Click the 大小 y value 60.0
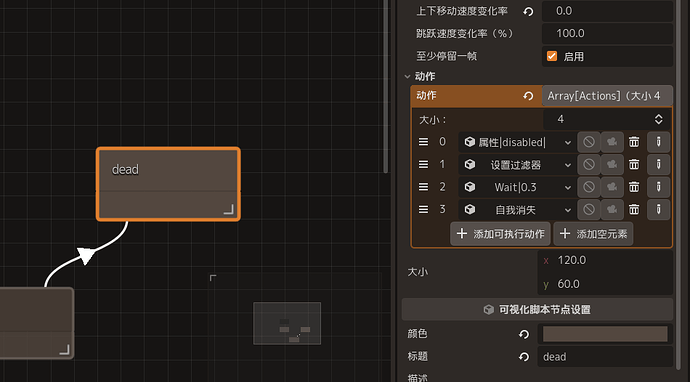The image size is (690, 382). click(x=605, y=284)
